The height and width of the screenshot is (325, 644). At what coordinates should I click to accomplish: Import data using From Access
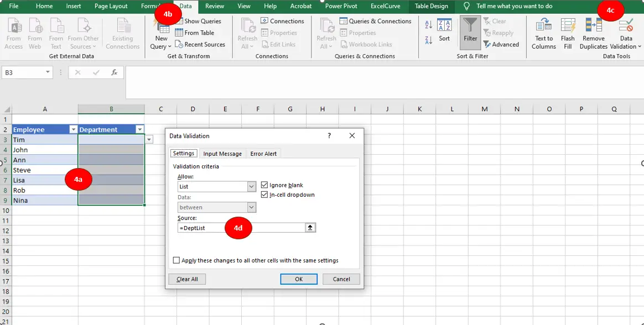(x=13, y=32)
